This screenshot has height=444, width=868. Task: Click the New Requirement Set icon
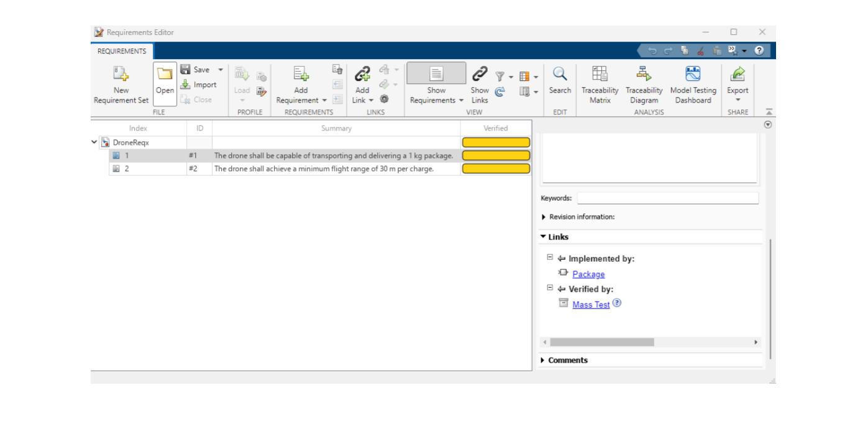click(121, 75)
